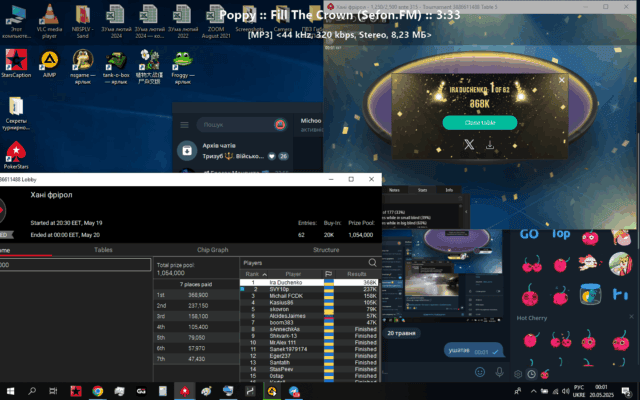Switch to the Tables tab
Screen dimensions: 640x400
coord(103,249)
